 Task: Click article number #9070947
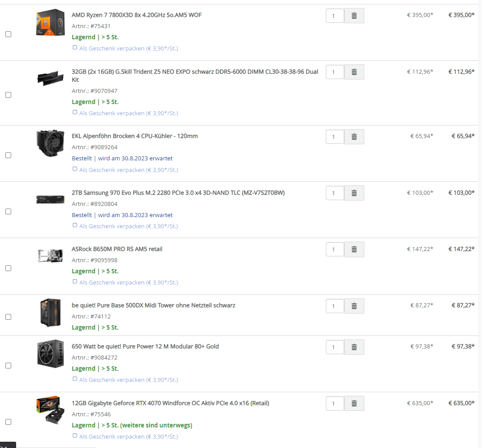click(104, 91)
